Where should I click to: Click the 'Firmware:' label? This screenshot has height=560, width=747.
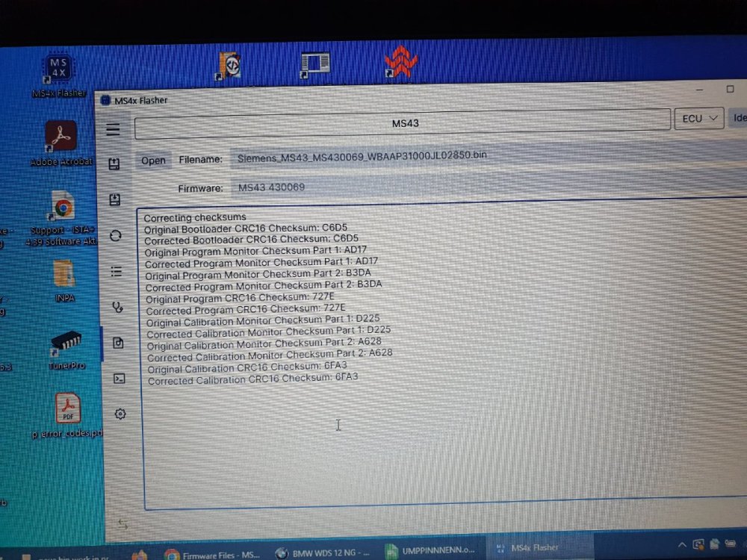coord(200,189)
